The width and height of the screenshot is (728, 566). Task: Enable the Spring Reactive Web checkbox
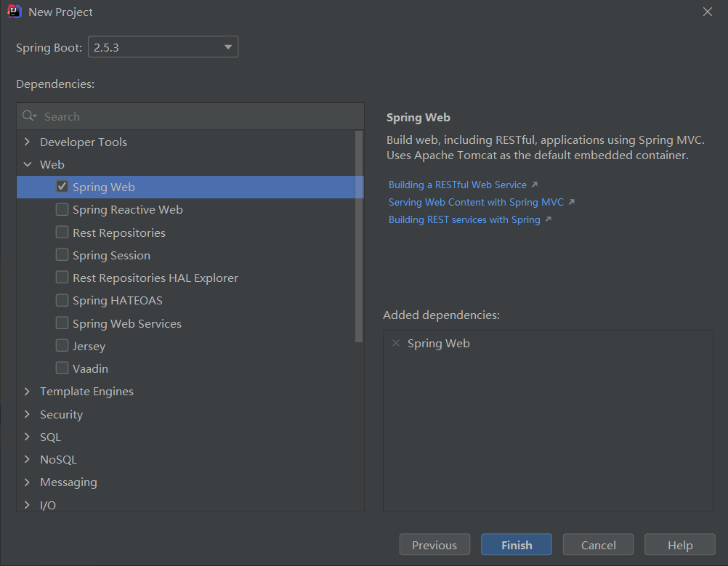click(x=62, y=209)
